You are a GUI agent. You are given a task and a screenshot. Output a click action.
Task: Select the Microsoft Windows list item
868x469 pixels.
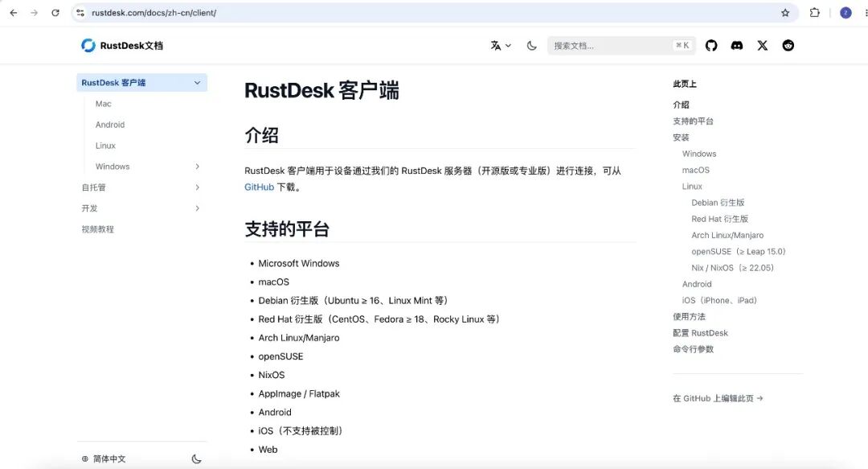point(299,263)
